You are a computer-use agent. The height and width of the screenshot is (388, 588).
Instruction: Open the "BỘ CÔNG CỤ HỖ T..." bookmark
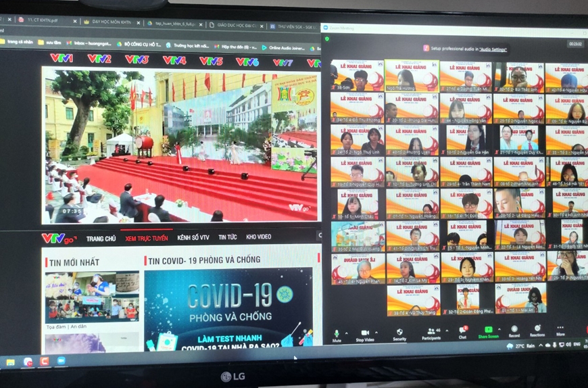[139, 45]
